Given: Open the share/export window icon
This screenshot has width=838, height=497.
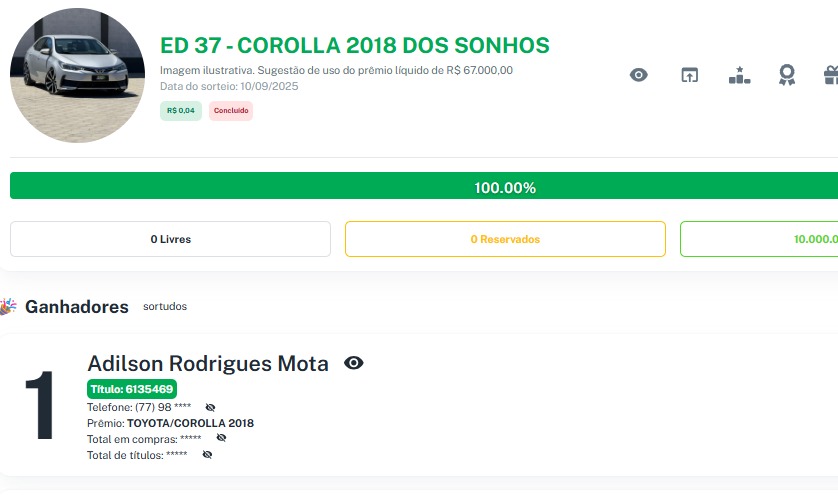Looking at the screenshot, I should click(x=689, y=75).
